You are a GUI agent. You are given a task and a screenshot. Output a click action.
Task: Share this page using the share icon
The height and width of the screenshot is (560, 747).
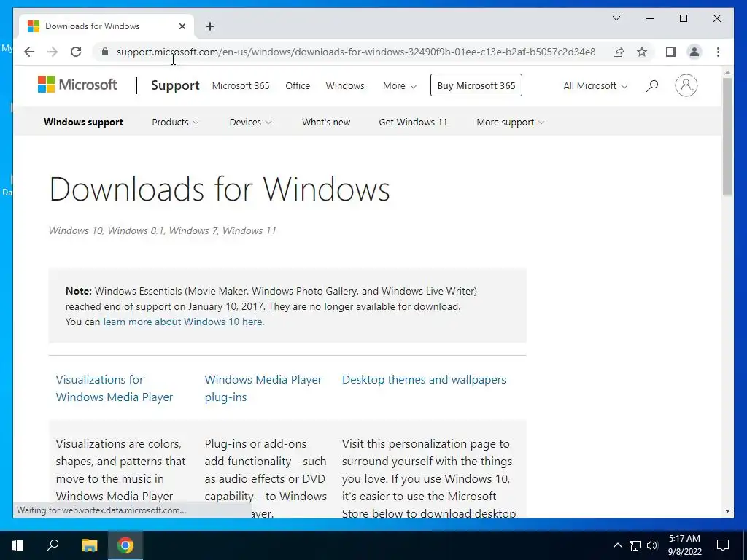(x=619, y=52)
